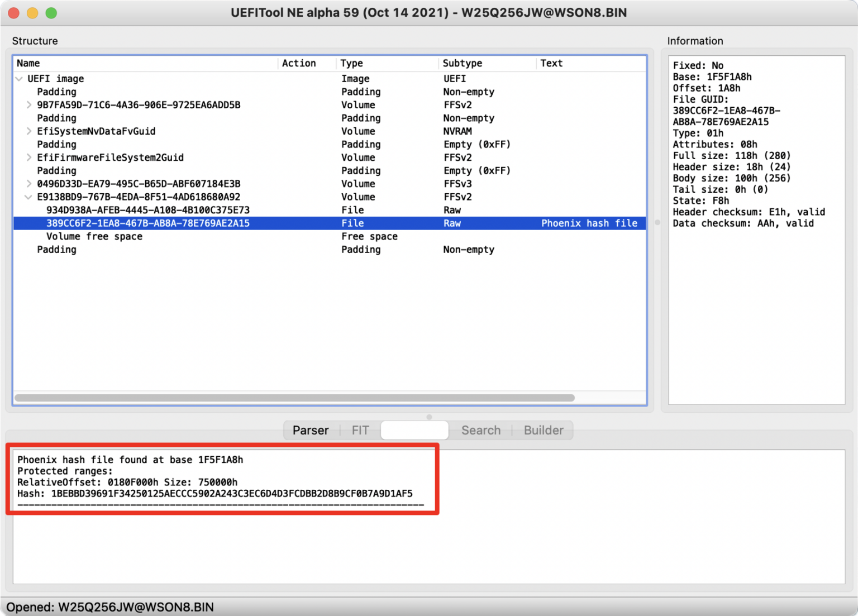Select the Parser tab
The height and width of the screenshot is (616, 858).
click(311, 430)
